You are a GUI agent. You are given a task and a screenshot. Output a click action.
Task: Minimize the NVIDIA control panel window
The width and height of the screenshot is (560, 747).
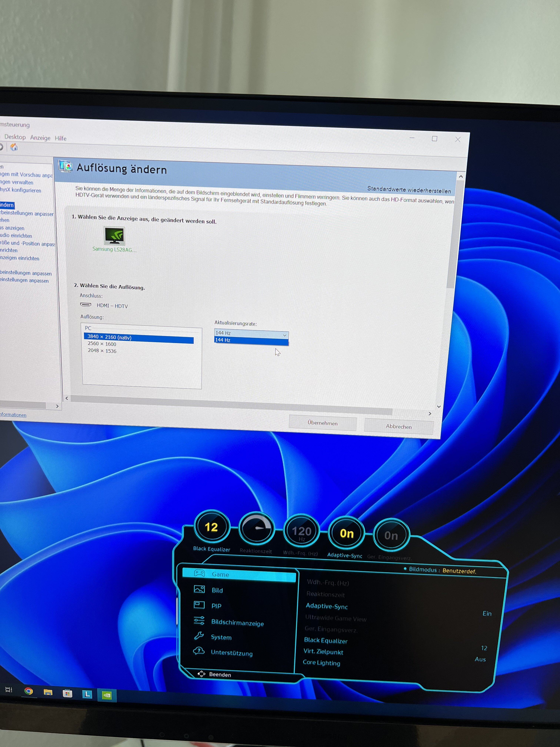pos(412,138)
